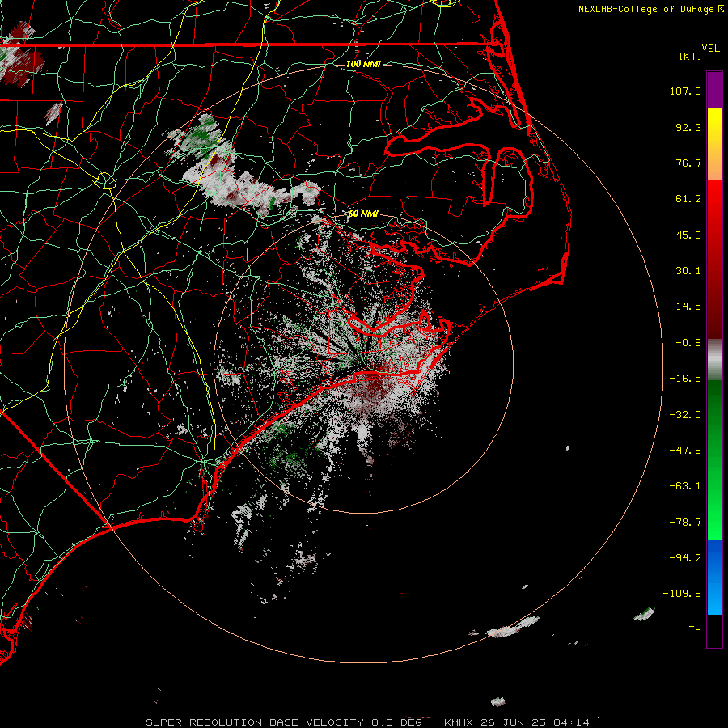Click the [KT] units label

click(x=691, y=56)
